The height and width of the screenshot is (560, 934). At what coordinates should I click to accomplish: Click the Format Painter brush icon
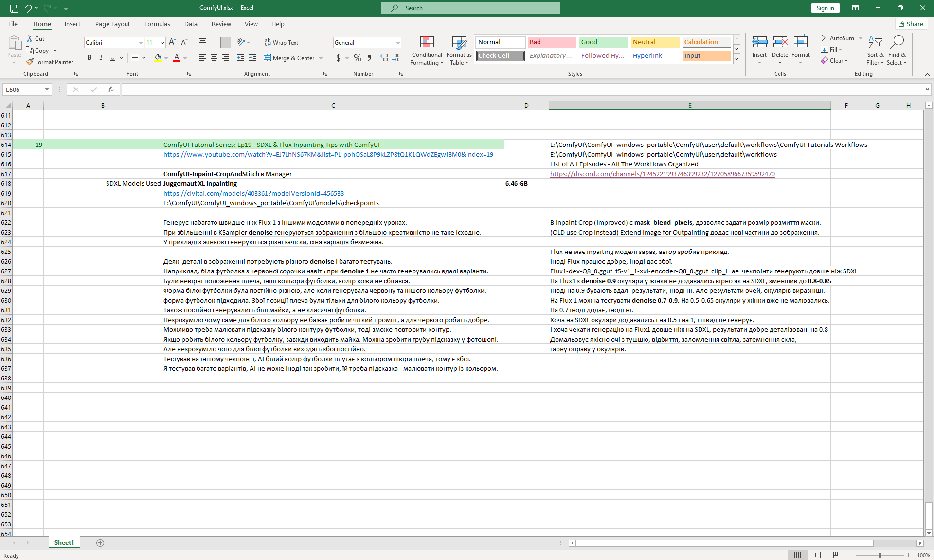30,62
